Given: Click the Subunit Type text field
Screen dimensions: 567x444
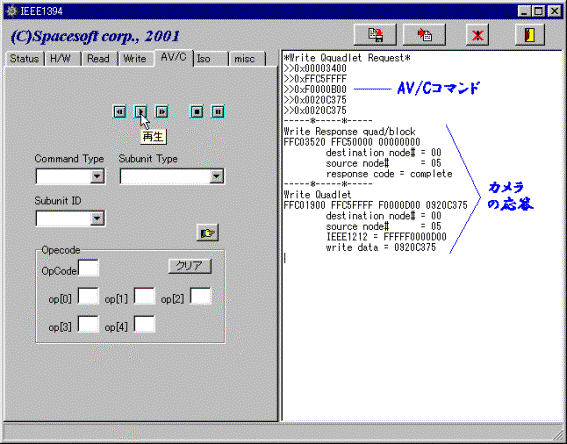Looking at the screenshot, I should [165, 176].
